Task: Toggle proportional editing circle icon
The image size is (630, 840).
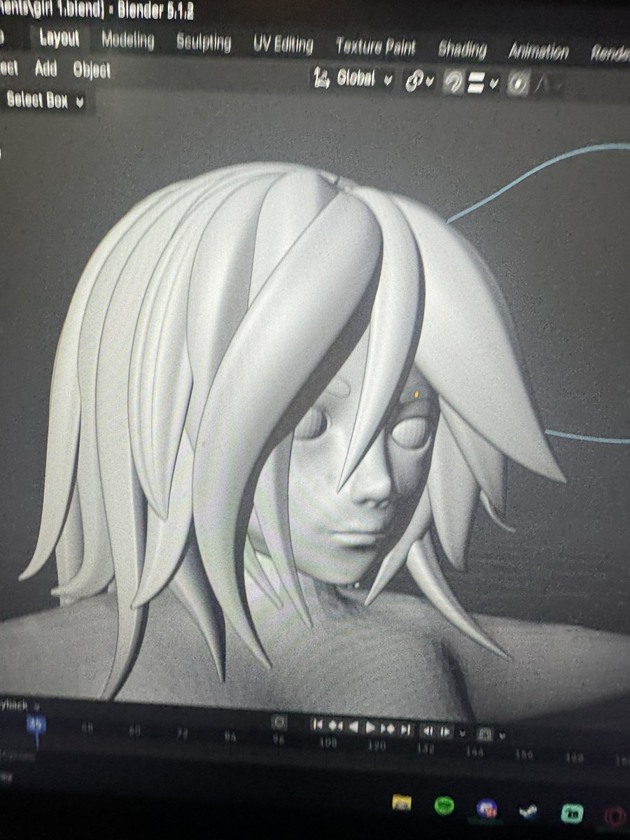Action: [x=518, y=85]
